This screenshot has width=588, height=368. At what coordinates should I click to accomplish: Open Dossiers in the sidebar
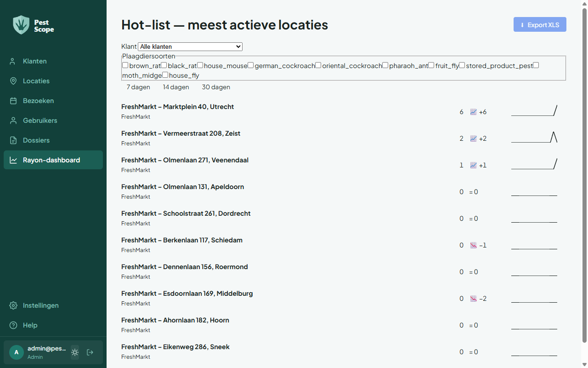click(x=53, y=140)
